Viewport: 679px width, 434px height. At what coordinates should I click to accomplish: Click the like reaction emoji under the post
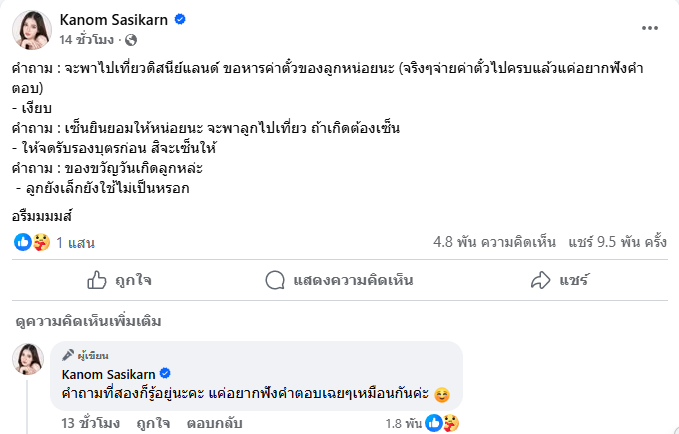24,241
